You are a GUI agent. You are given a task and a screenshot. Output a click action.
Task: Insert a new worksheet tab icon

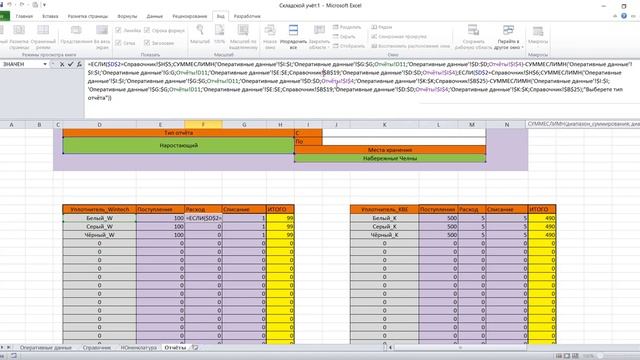(x=195, y=347)
